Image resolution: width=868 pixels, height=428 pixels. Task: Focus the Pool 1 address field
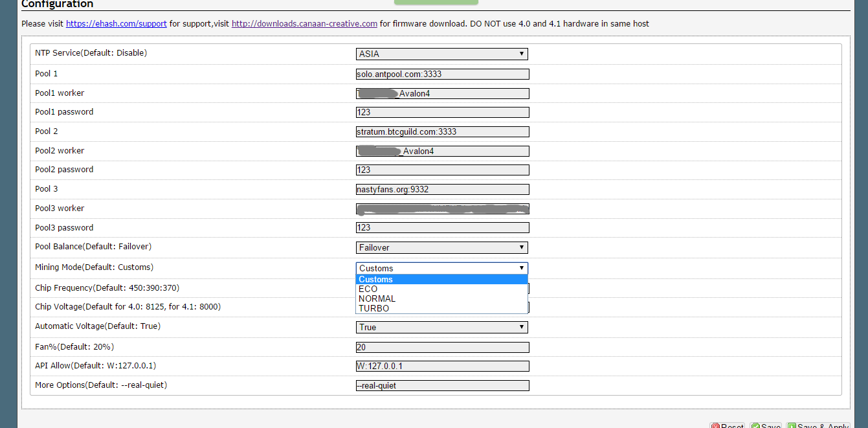point(442,74)
